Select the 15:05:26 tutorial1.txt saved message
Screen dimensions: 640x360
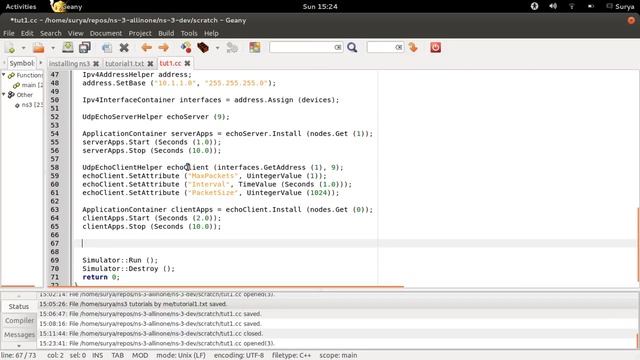(x=133, y=304)
